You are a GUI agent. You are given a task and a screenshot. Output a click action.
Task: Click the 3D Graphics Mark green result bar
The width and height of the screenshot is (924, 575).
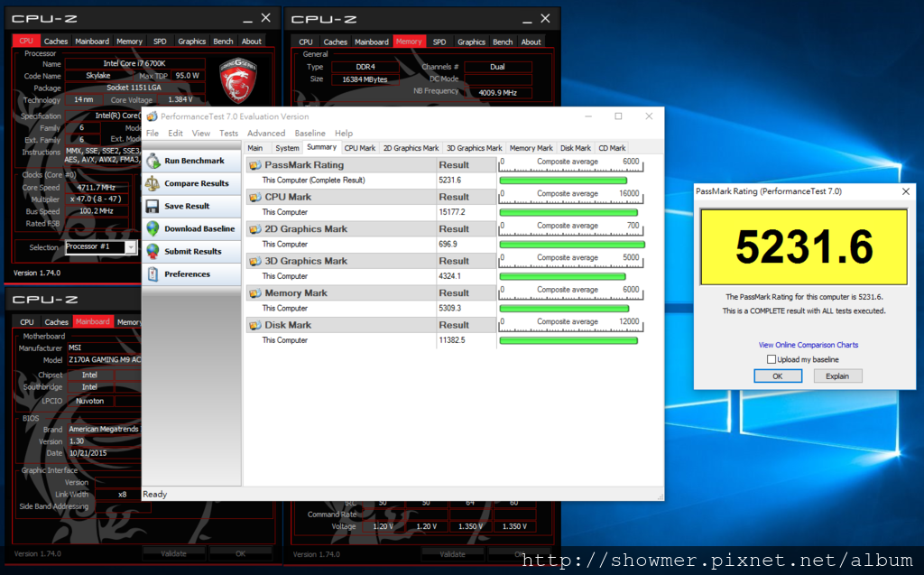[x=562, y=276]
